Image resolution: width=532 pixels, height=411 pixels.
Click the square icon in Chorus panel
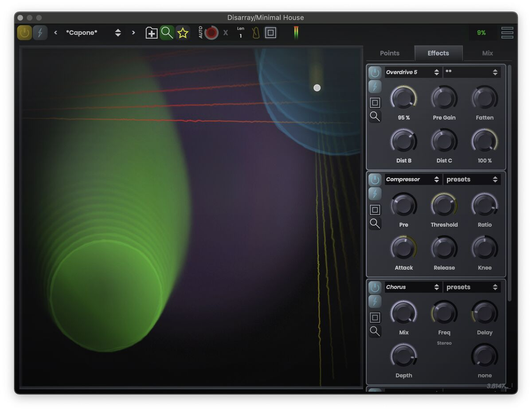(375, 317)
